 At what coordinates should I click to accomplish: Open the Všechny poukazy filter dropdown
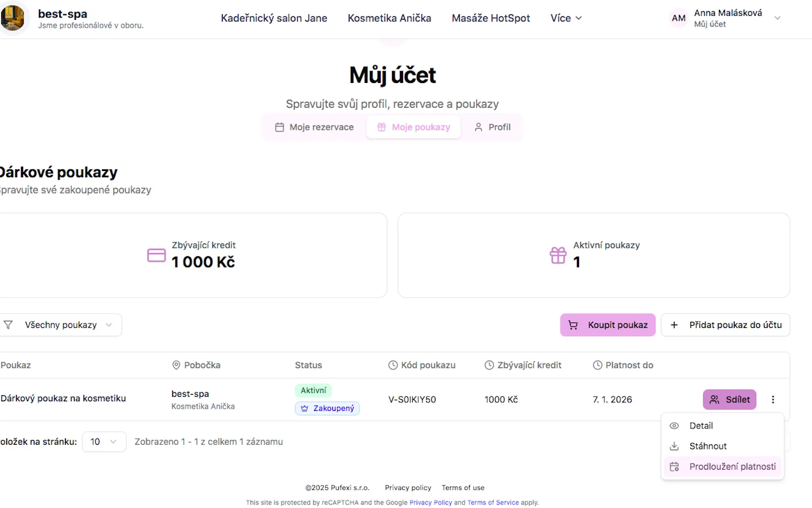pos(61,325)
